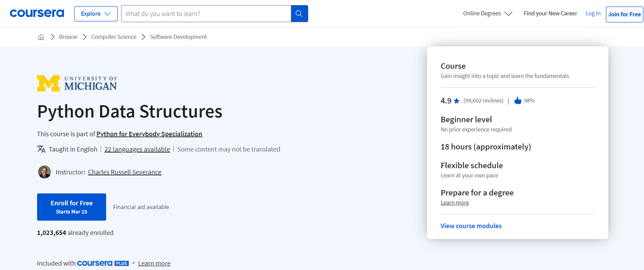Image resolution: width=644 pixels, height=270 pixels.
Task: Click the thumbs-up 98% icon
Action: (518, 100)
